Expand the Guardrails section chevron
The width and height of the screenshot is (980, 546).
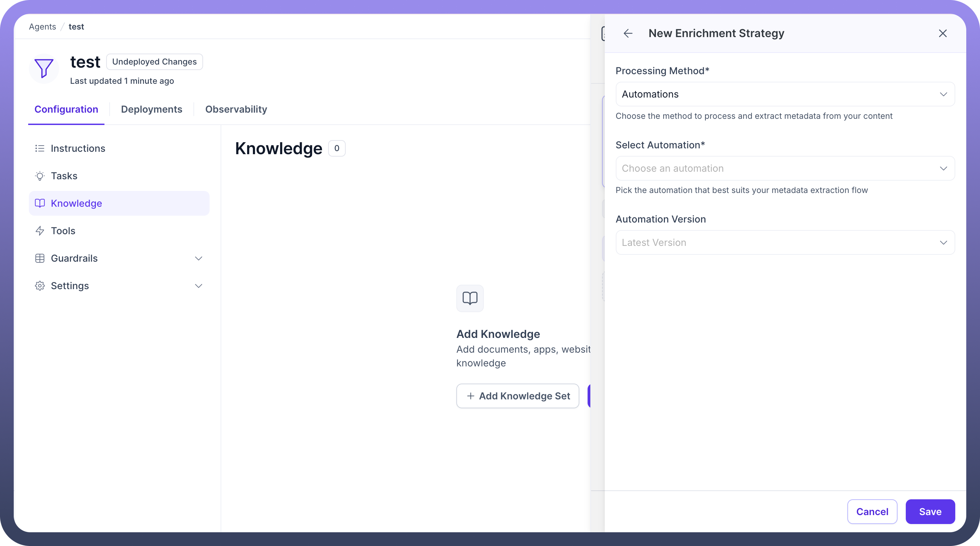click(x=198, y=258)
